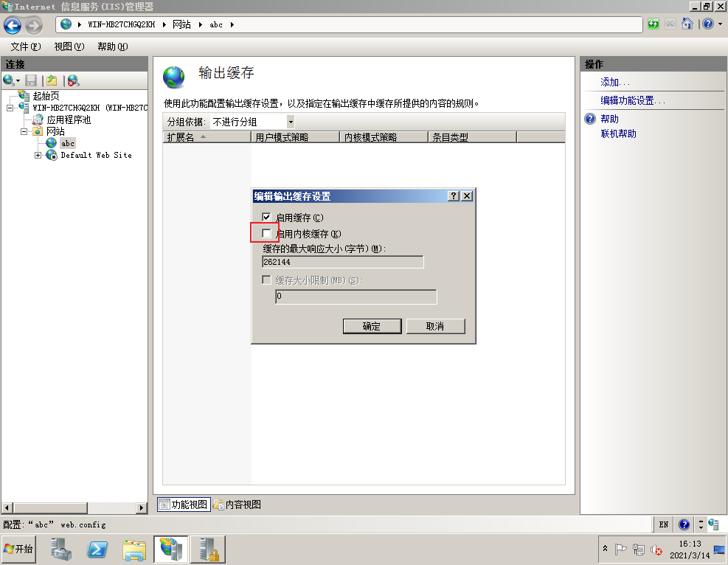Enable the 启用内核缓存 checkbox
The image size is (728, 565).
tap(266, 232)
